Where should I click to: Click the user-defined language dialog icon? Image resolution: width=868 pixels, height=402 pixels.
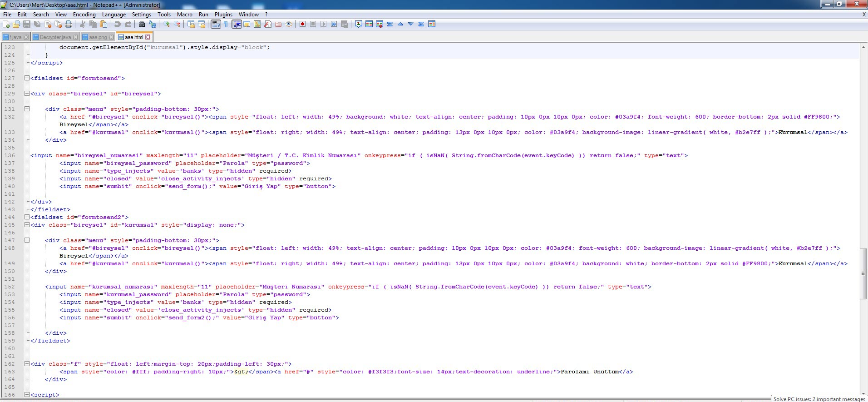point(247,24)
